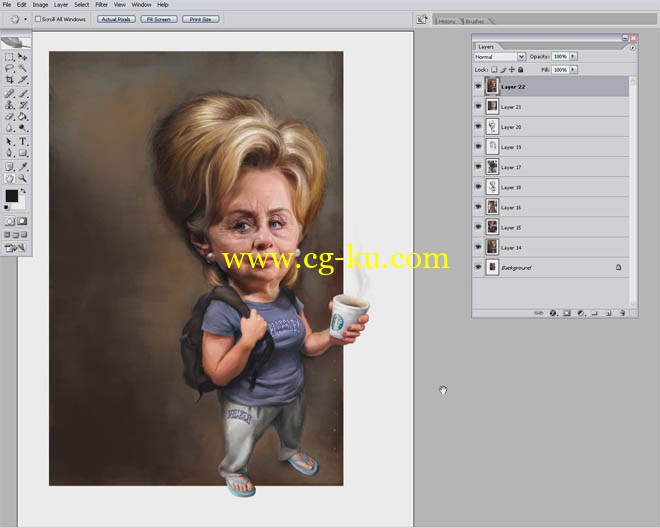Viewport: 660px width, 528px height.
Task: Select the Paint Bucket tool
Action: (23, 116)
